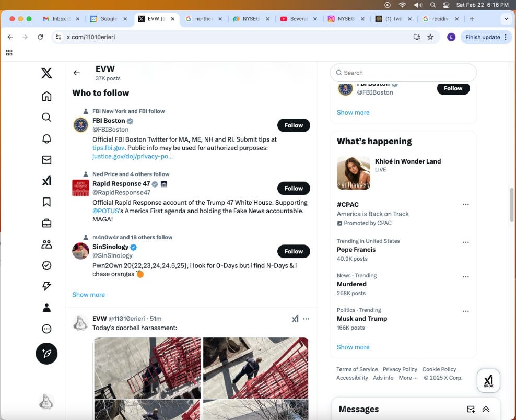516x420 pixels.
Task: Open Chrome profile E avatar
Action: point(451,37)
